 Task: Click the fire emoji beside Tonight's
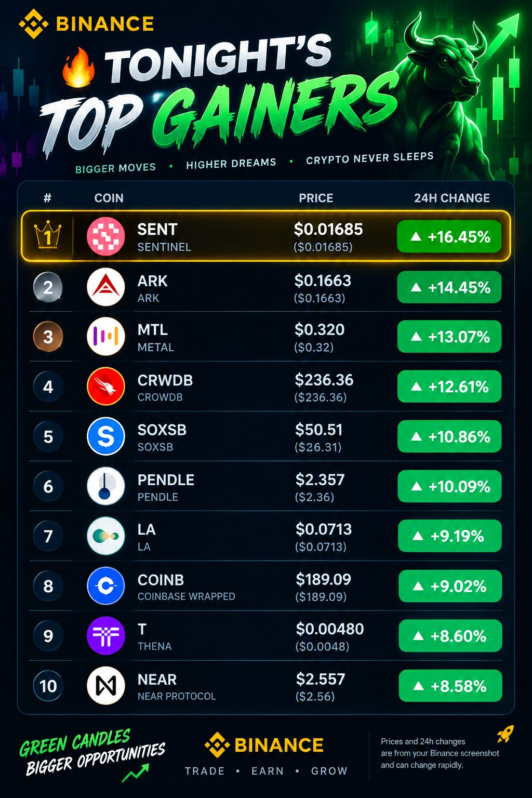coord(78,68)
